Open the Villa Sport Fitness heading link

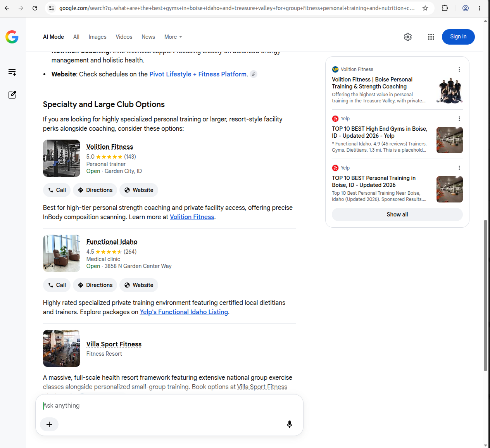tap(114, 344)
